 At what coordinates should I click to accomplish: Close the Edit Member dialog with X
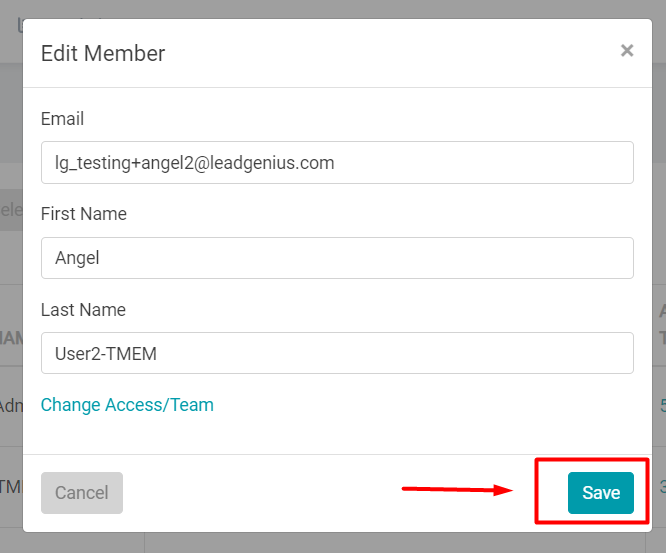(x=627, y=51)
